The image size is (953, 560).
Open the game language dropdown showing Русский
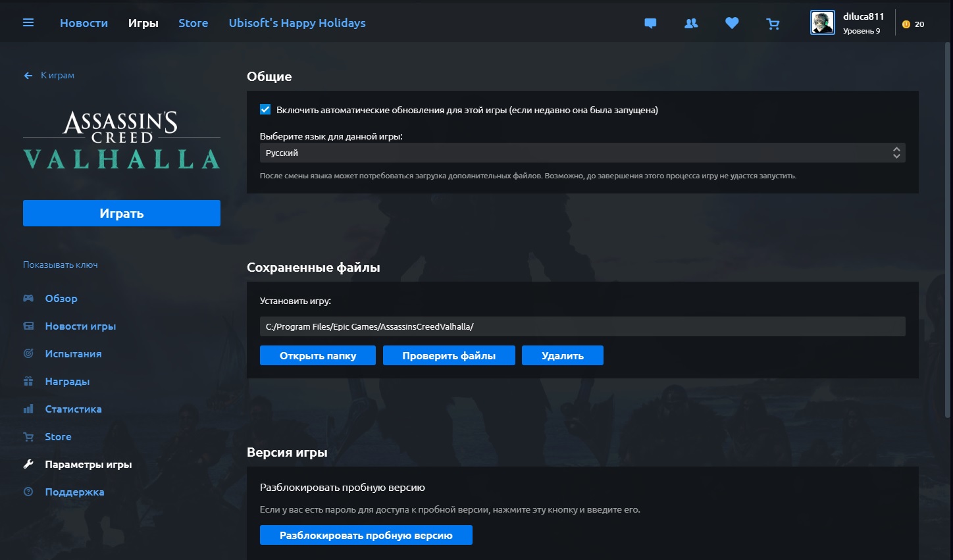pos(582,153)
